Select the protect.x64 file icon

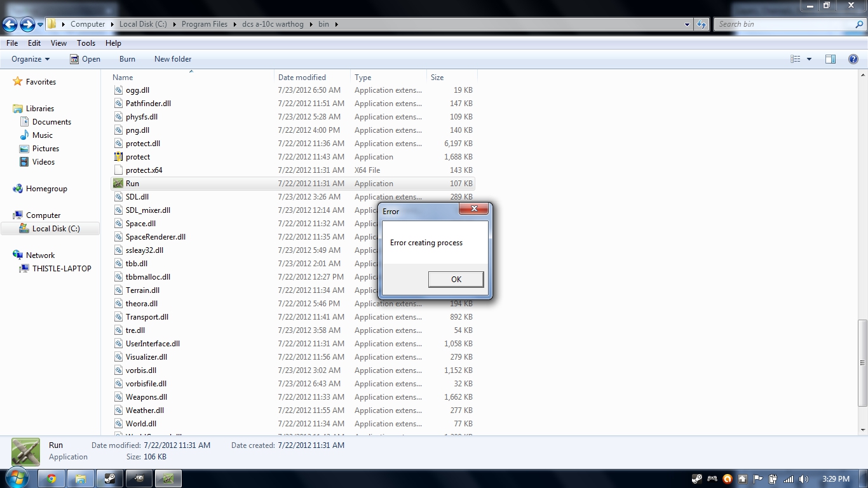118,170
